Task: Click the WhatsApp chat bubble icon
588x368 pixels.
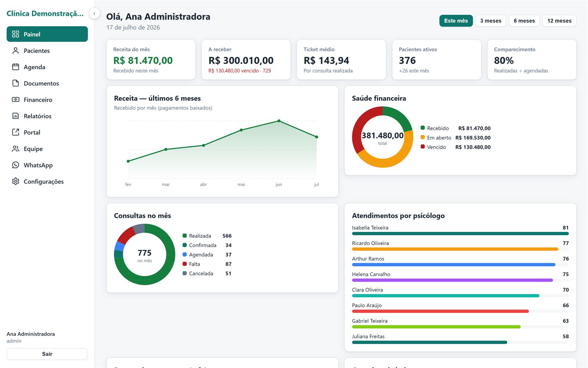Action: pos(15,165)
